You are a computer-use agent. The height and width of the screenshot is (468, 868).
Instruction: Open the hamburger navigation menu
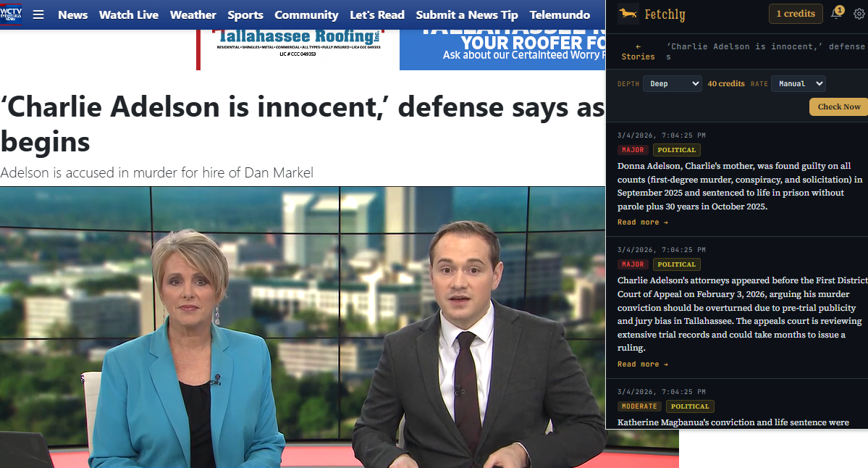coord(38,14)
